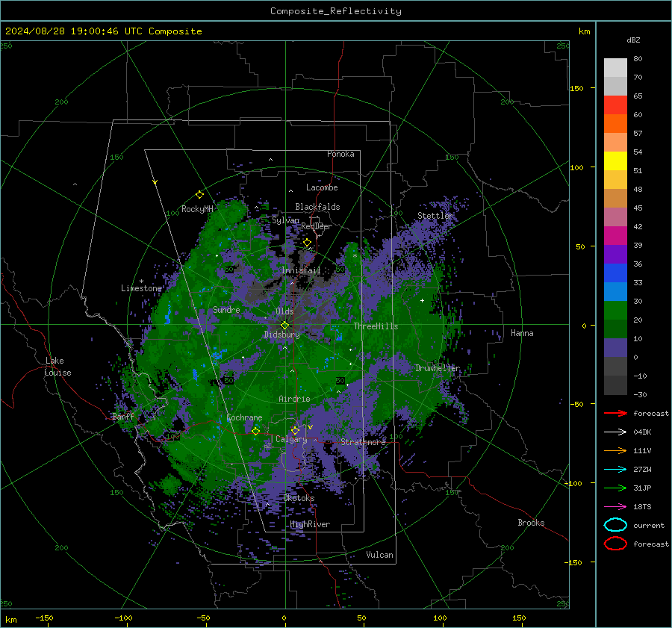Click the white 04DK arrow in legend
Screen dimensions: 672x628
pos(615,432)
